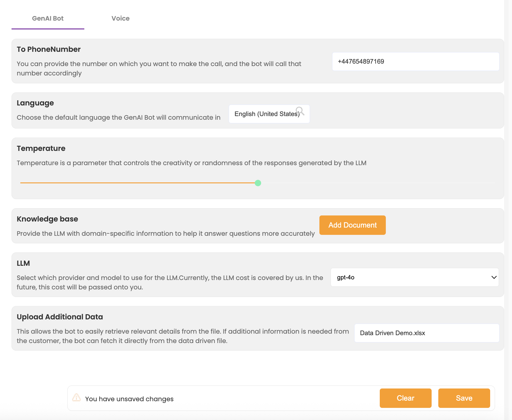This screenshot has height=420, width=512.
Task: Click the warning triangle icon
Action: coord(76,398)
